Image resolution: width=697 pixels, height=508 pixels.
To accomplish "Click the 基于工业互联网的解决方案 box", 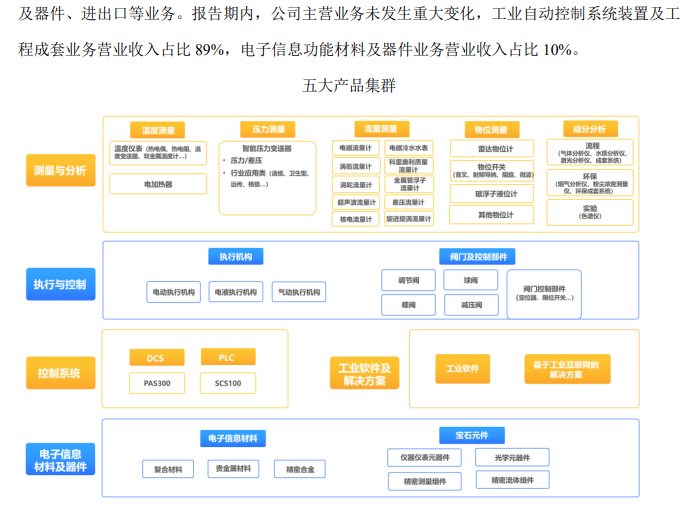I will [x=567, y=369].
